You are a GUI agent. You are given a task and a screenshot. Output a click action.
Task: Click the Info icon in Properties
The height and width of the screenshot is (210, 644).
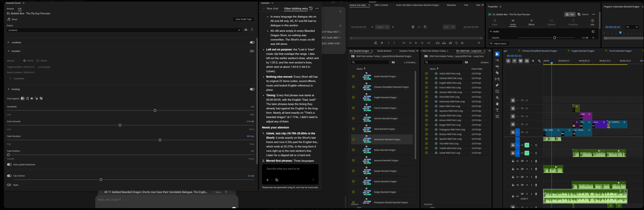(592, 22)
